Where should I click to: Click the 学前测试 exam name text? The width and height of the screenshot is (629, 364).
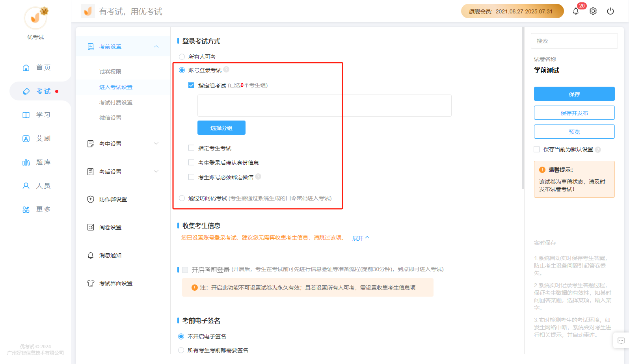pyautogui.click(x=547, y=70)
